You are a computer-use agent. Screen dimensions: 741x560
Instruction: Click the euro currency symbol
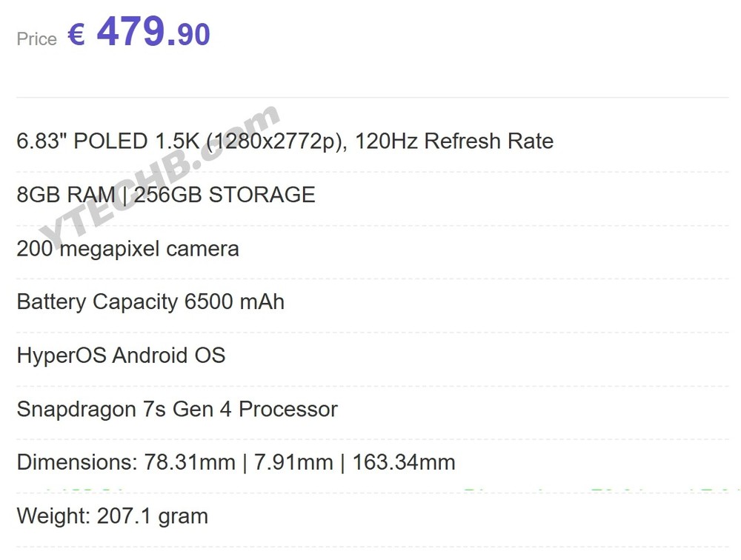[76, 35]
